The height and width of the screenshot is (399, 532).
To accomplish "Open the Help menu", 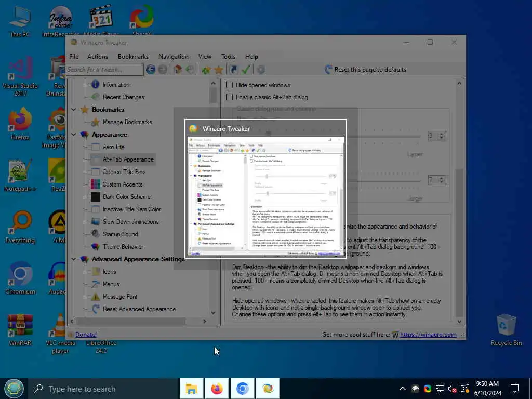I will [x=251, y=57].
